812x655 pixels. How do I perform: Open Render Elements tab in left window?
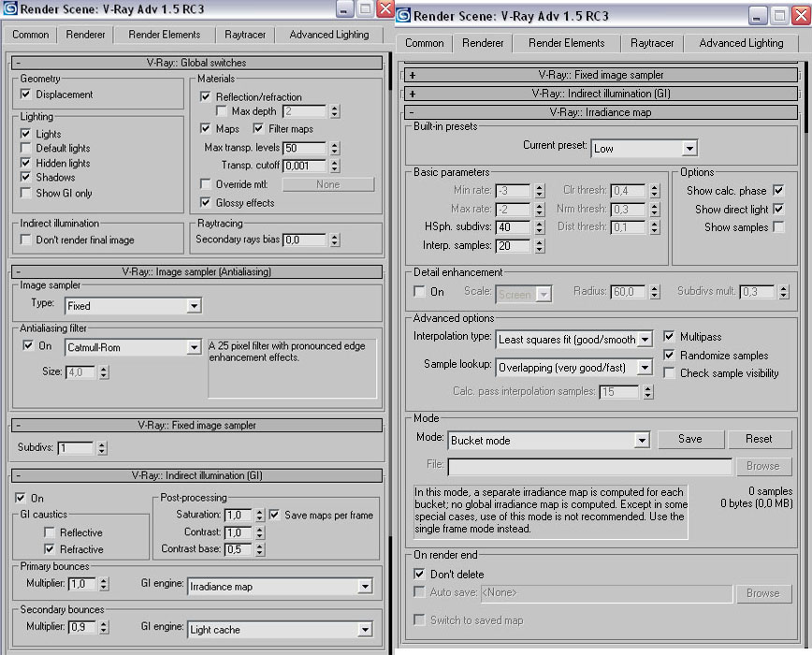[x=165, y=35]
